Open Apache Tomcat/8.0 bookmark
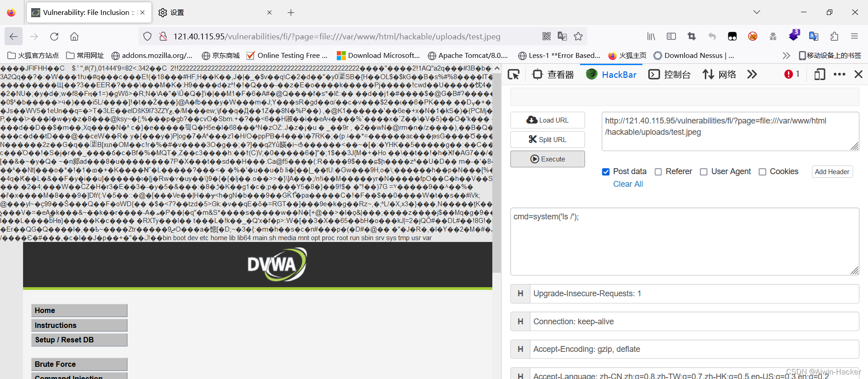Image resolution: width=868 pixels, height=379 pixels. click(x=468, y=56)
